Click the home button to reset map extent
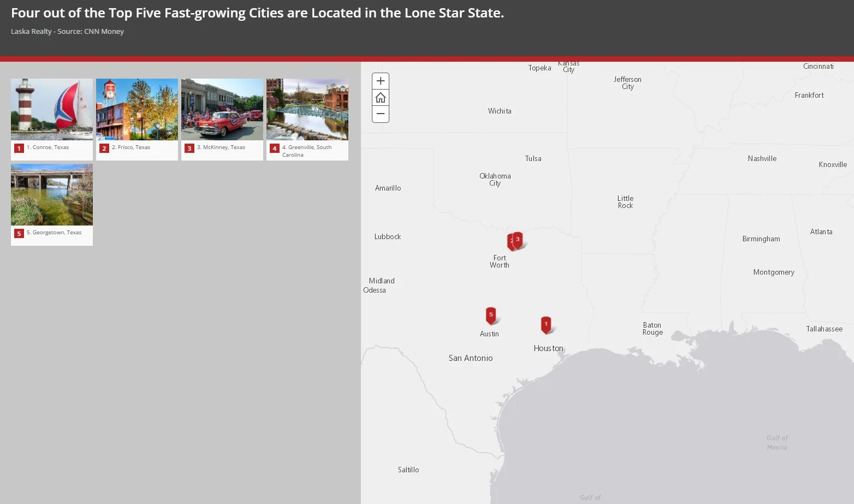Image resolution: width=854 pixels, height=504 pixels. (x=380, y=97)
